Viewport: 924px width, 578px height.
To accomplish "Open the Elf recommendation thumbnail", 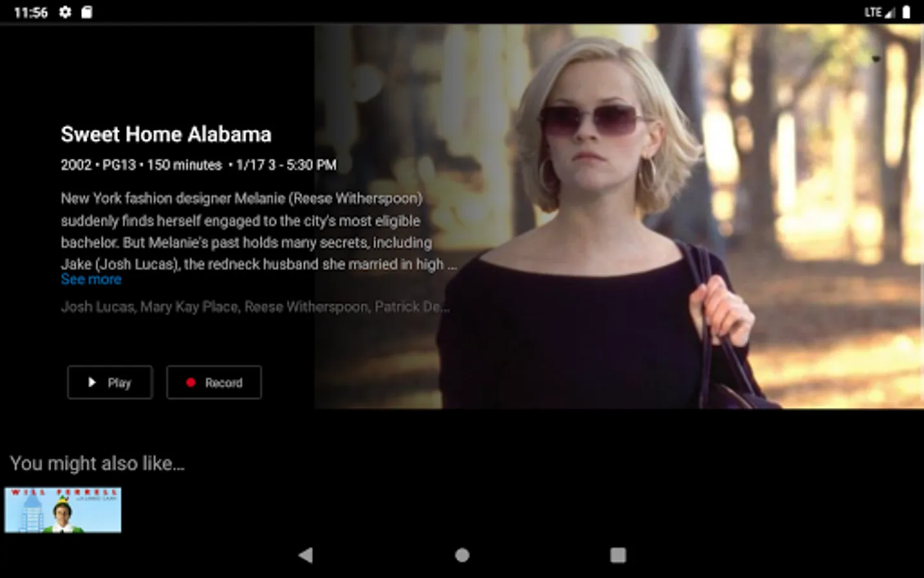I will (x=63, y=510).
